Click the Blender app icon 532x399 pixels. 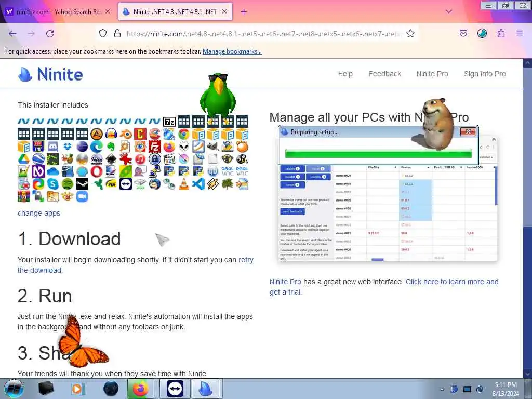(126, 134)
